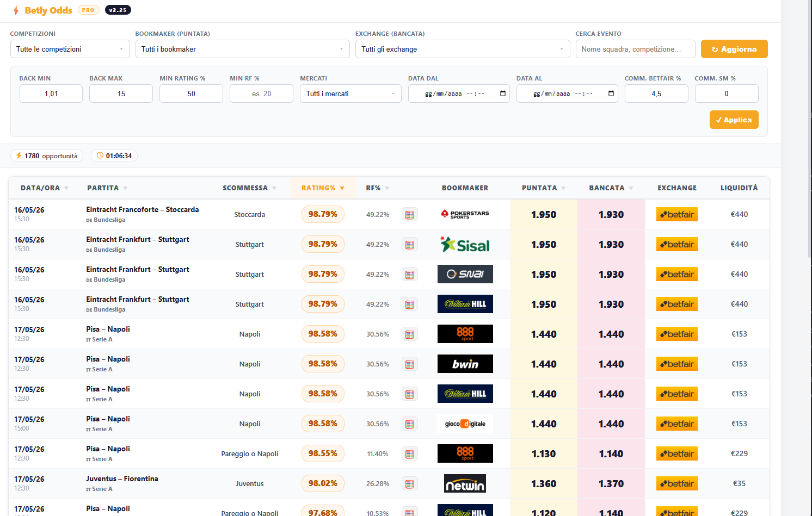Viewport: 812px width, 516px height.
Task: Click Liquidità column header
Action: [739, 188]
